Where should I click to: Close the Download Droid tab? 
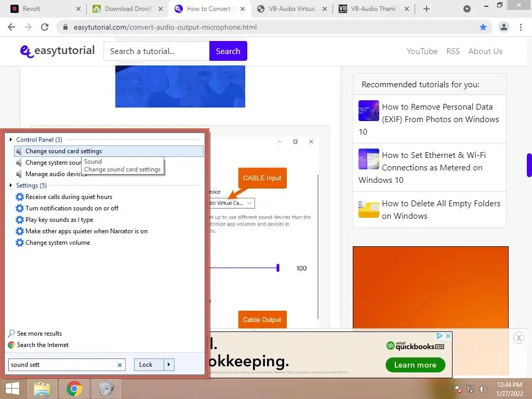[x=161, y=9]
